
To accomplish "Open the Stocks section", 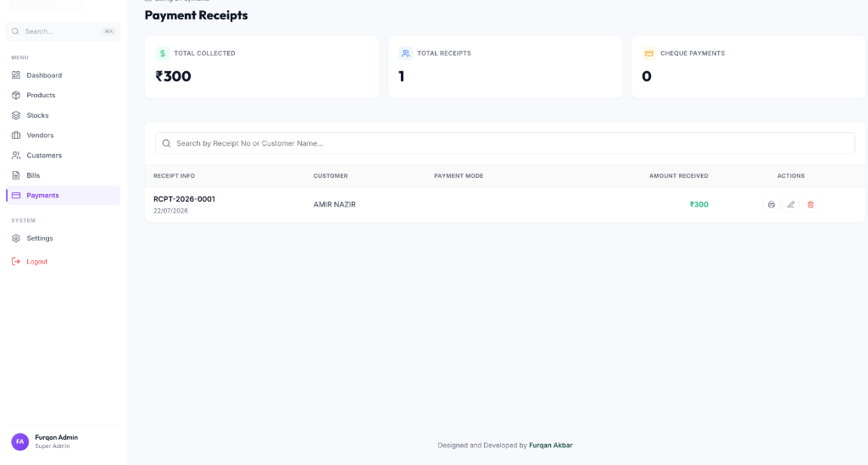I will click(x=63, y=115).
